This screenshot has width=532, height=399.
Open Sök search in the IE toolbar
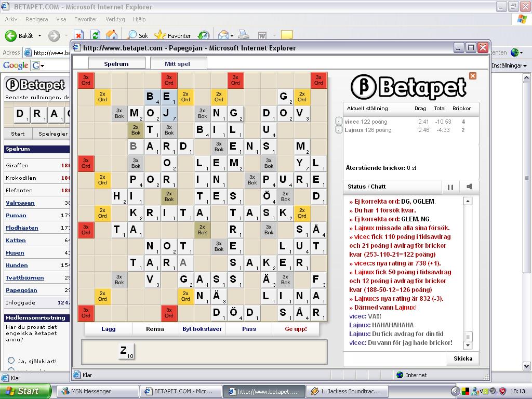pos(138,35)
